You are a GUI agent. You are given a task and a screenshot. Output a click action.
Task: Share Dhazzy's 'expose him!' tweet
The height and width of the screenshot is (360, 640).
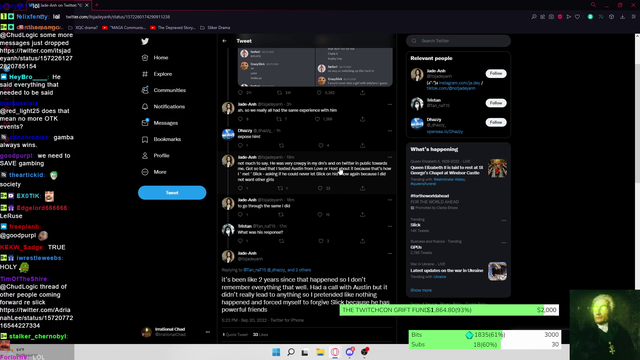click(x=362, y=145)
